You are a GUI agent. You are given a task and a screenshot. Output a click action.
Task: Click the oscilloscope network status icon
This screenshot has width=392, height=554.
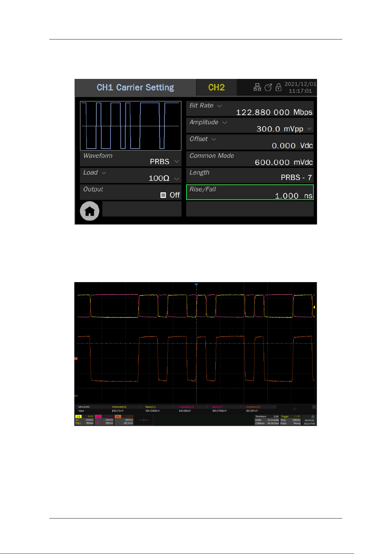point(313,417)
